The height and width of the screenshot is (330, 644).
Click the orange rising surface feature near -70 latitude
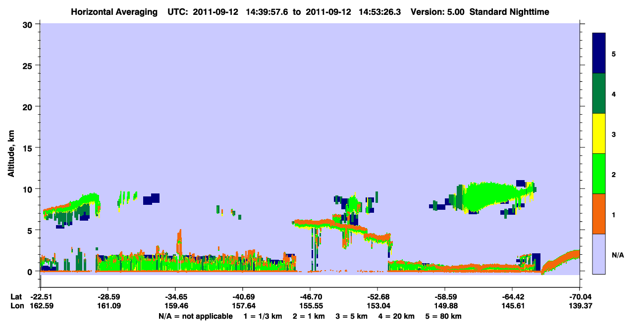point(561,261)
